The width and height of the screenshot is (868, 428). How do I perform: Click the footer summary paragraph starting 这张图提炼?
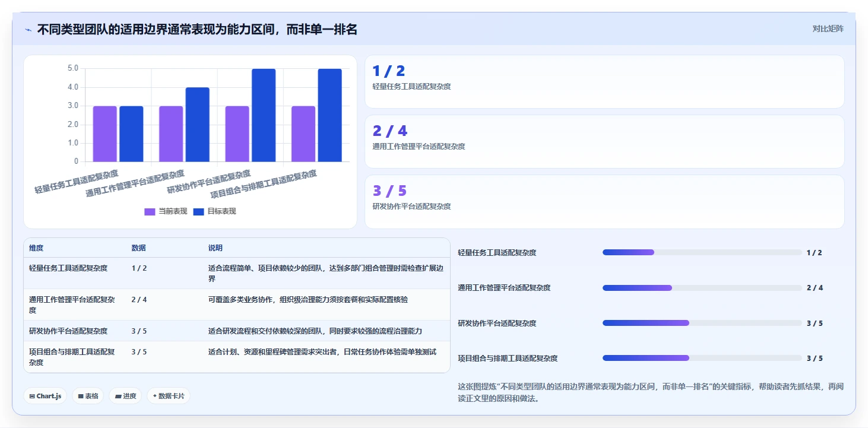[x=651, y=392]
